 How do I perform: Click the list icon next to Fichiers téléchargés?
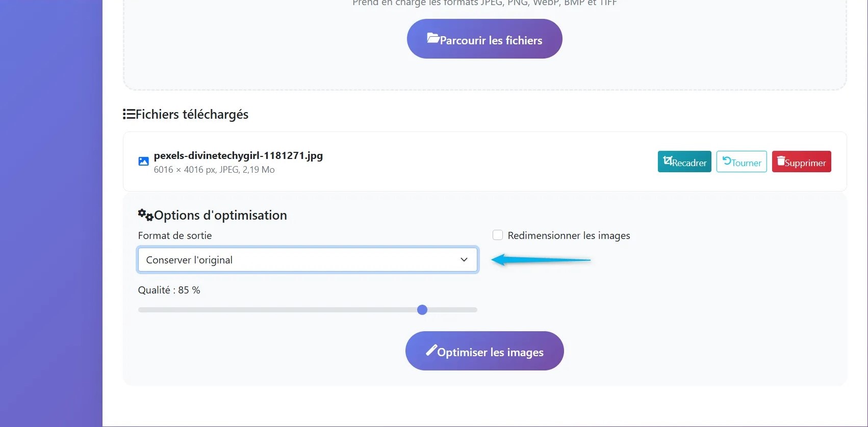pos(129,114)
